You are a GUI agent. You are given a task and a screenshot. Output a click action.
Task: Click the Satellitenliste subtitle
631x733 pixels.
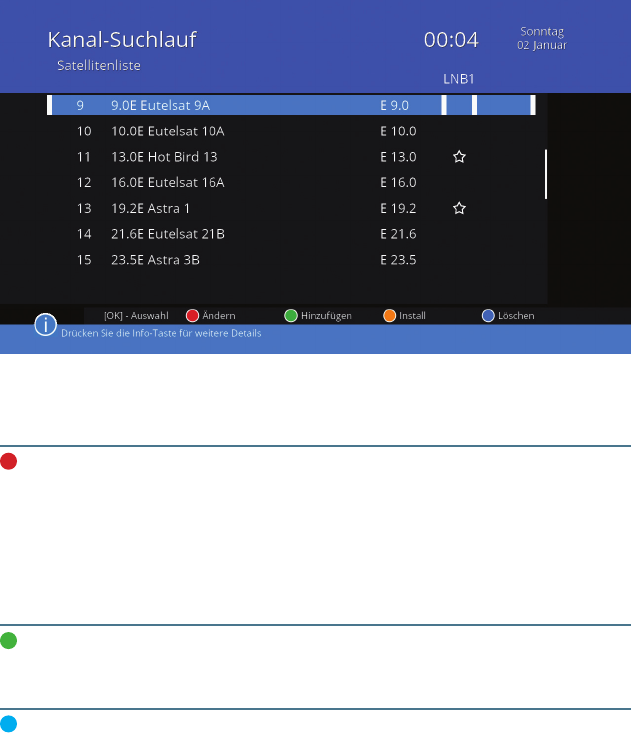(x=99, y=65)
